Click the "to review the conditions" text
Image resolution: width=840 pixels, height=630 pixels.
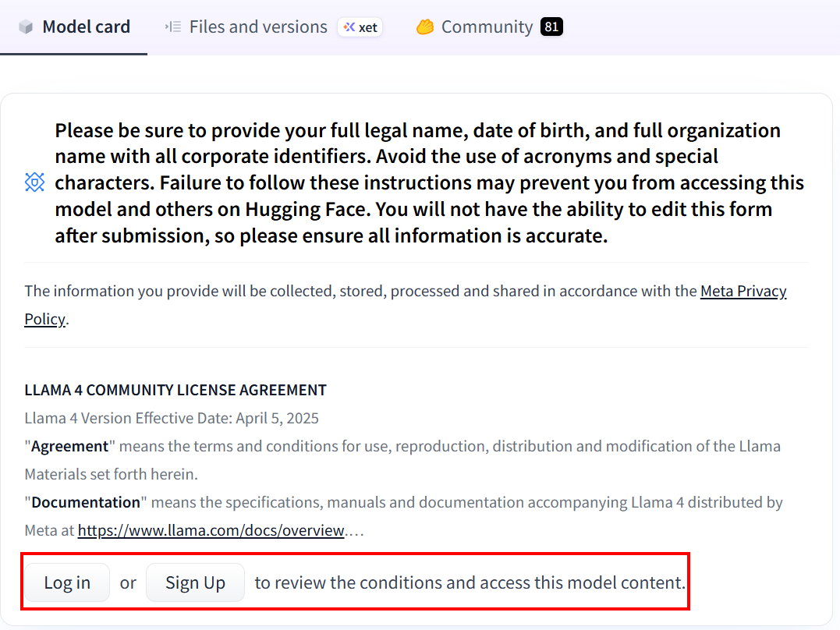(x=470, y=582)
